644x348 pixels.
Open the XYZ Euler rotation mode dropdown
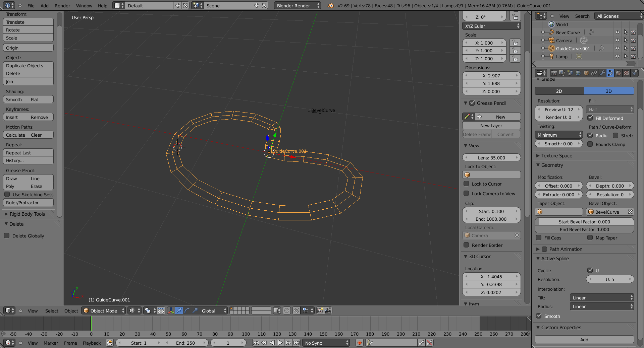[x=491, y=26]
